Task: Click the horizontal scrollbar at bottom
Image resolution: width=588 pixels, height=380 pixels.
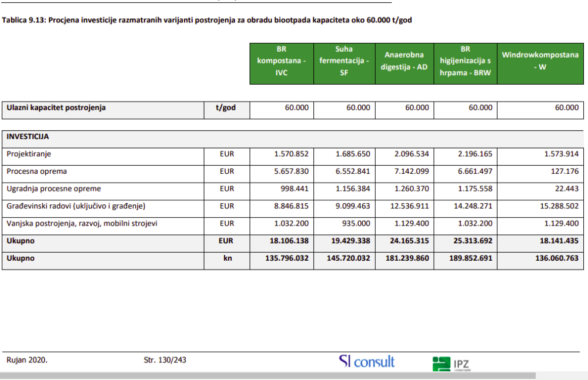Action: tap(294, 375)
